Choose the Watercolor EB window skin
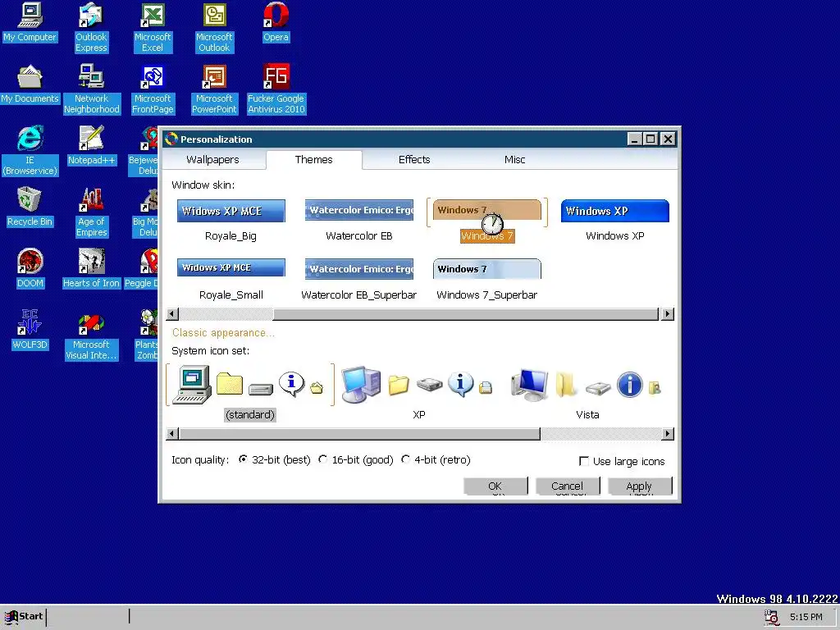This screenshot has height=630, width=840. (x=359, y=221)
